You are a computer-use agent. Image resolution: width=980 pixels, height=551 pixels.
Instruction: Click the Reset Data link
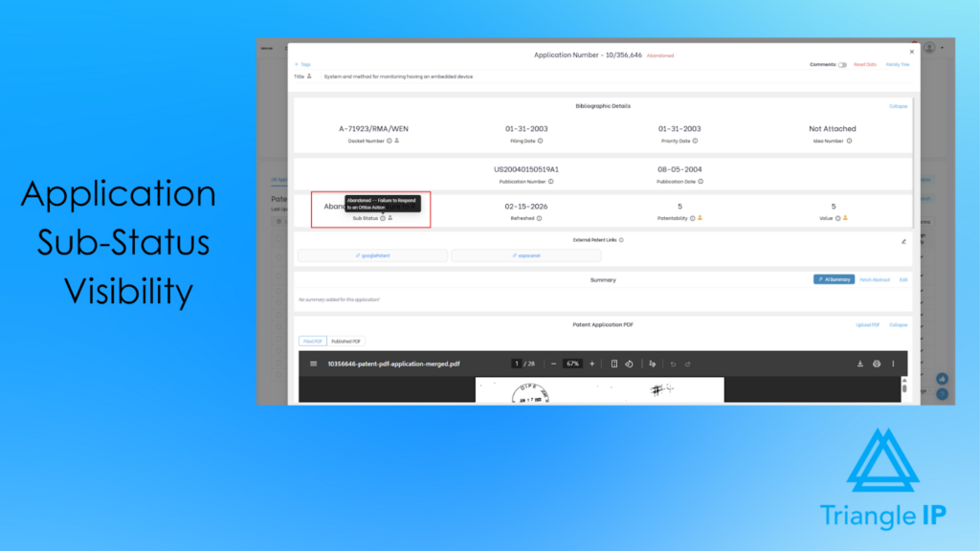tap(865, 63)
